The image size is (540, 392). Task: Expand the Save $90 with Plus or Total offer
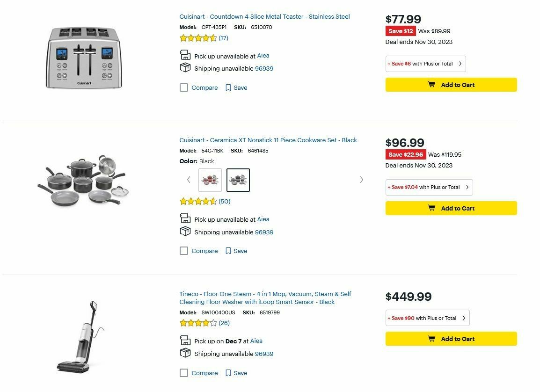[x=427, y=318]
